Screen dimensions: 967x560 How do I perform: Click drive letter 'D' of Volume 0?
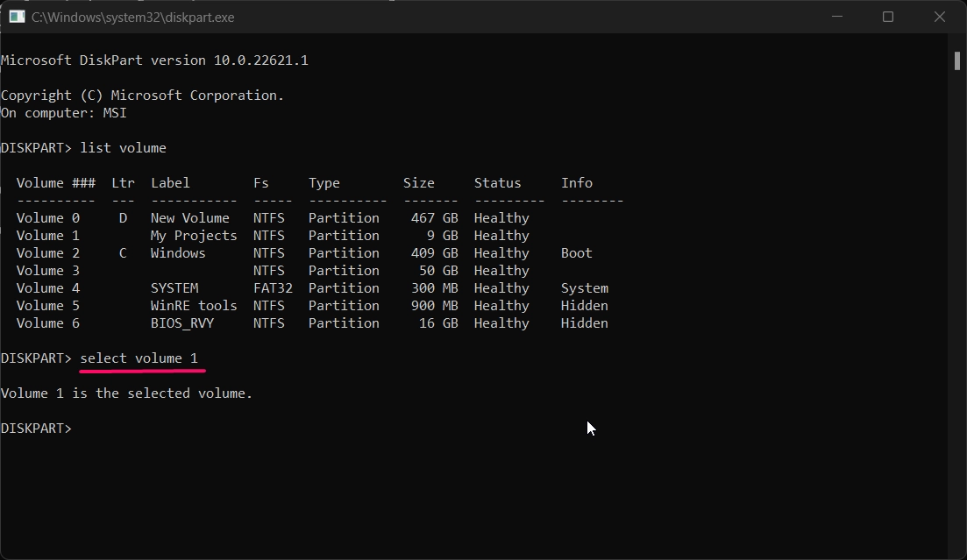(x=123, y=218)
